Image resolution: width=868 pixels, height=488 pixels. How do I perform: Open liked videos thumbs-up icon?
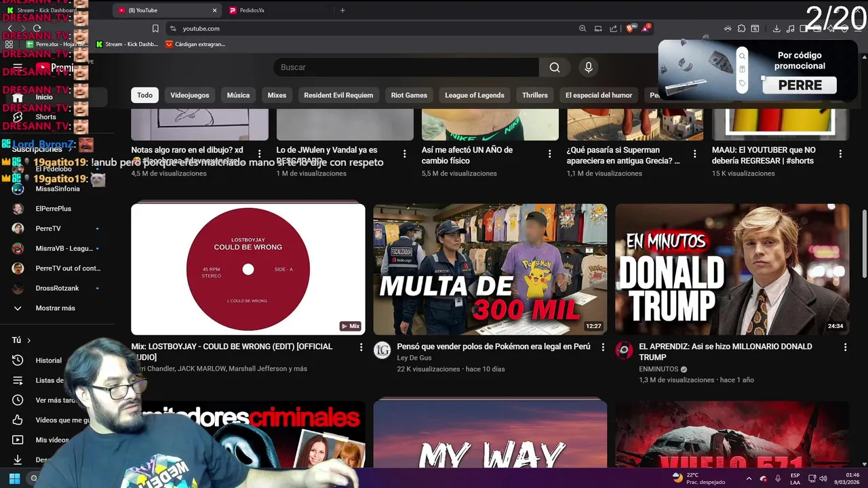tap(18, 420)
